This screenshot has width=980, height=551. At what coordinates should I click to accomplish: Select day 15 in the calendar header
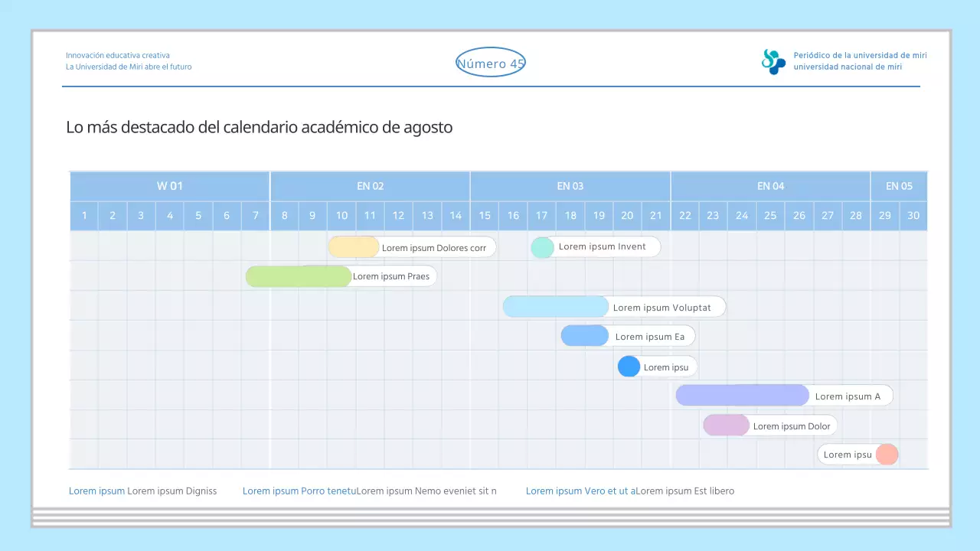coord(485,216)
